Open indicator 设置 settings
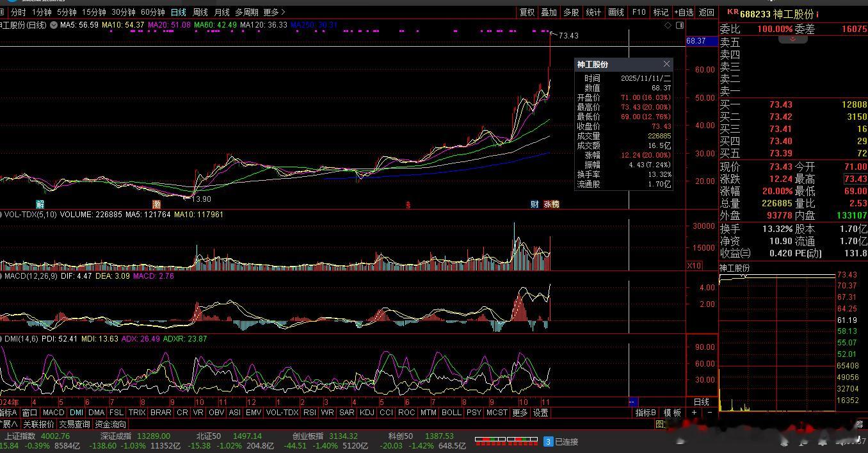The width and height of the screenshot is (868, 453). pos(541,413)
